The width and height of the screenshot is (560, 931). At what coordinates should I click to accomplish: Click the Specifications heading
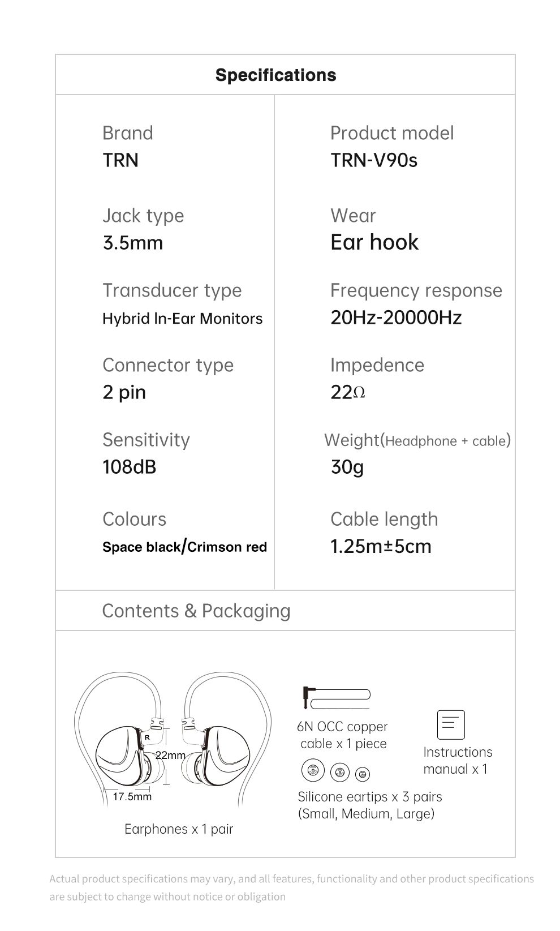[276, 75]
